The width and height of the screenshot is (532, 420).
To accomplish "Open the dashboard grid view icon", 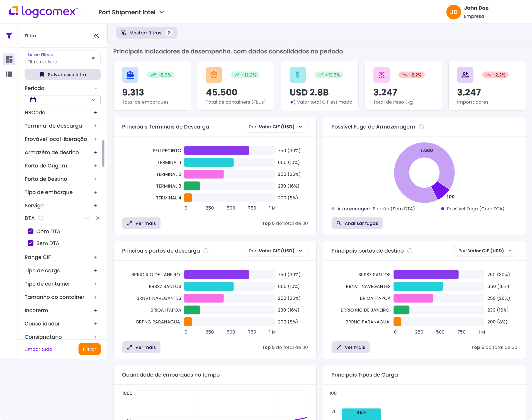I will 9,59.
